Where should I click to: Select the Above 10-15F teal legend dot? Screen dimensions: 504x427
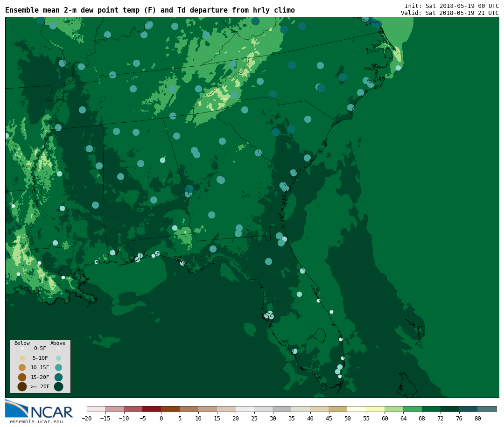coord(58,368)
